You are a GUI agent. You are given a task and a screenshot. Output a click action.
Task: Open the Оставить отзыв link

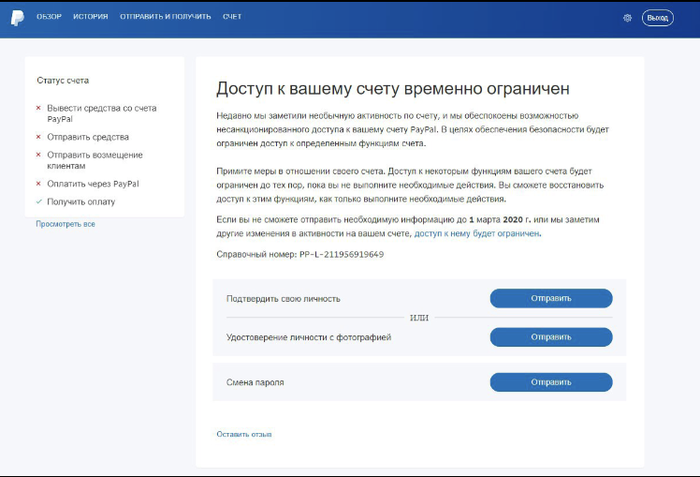pos(244,434)
